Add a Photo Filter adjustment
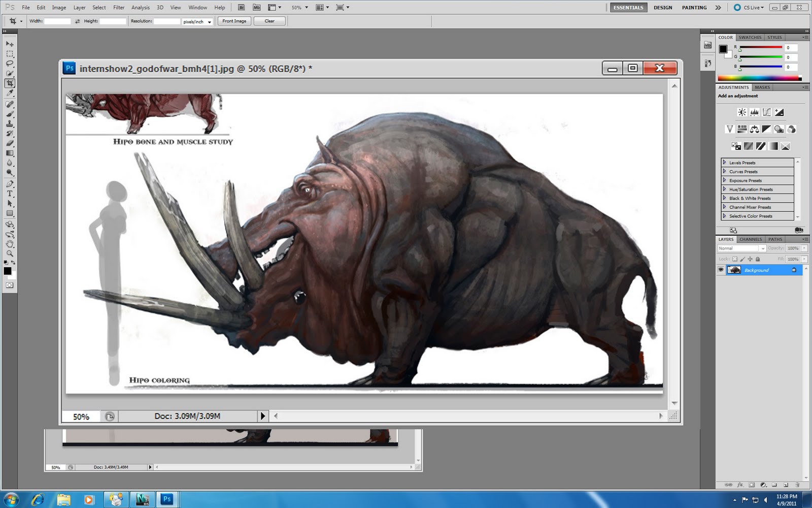Viewport: 812px width, 508px height. (x=779, y=129)
